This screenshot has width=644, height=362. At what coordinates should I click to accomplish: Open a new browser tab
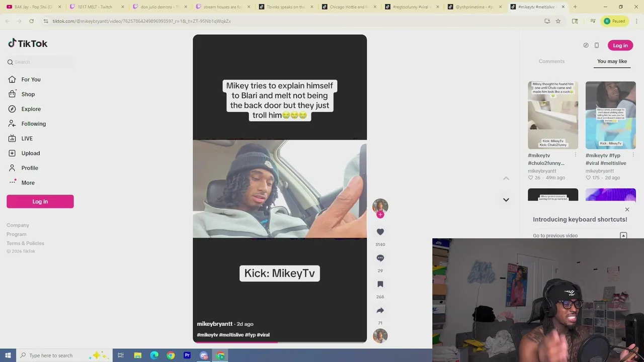click(x=575, y=7)
